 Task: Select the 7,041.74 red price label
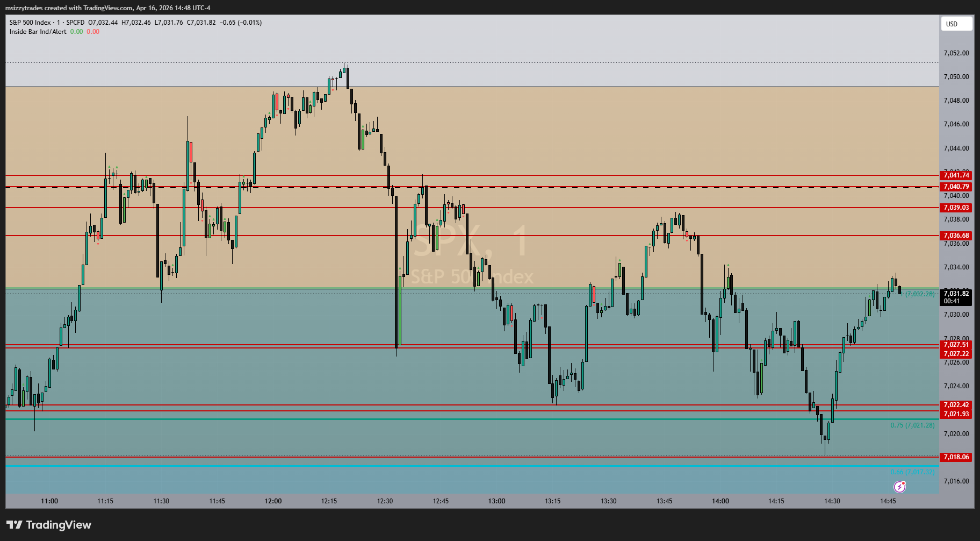click(x=956, y=175)
